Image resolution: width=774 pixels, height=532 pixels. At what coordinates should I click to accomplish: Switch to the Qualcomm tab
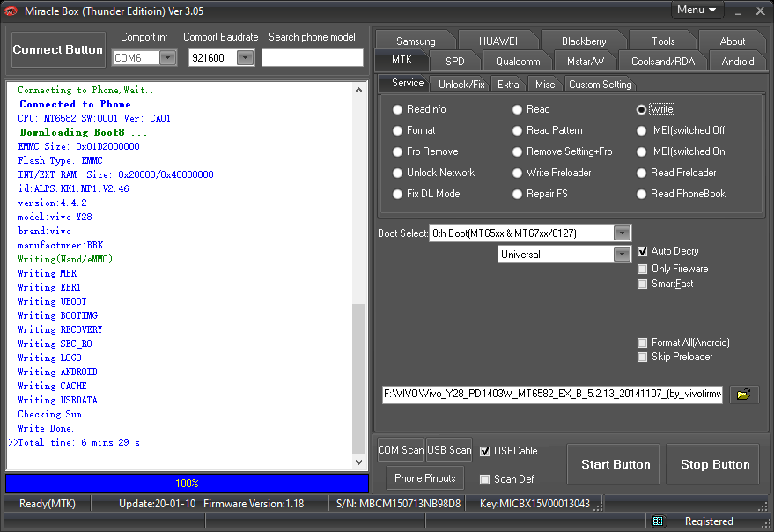[518, 62]
